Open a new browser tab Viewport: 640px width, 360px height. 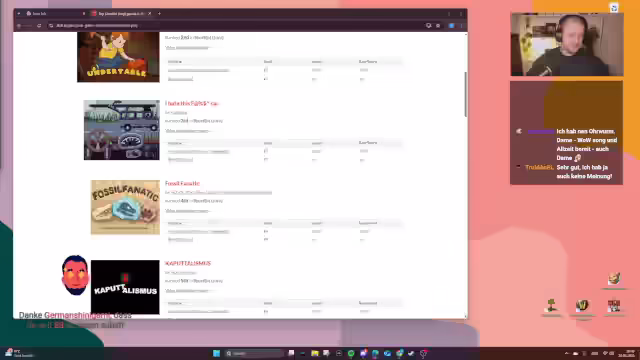tap(159, 13)
